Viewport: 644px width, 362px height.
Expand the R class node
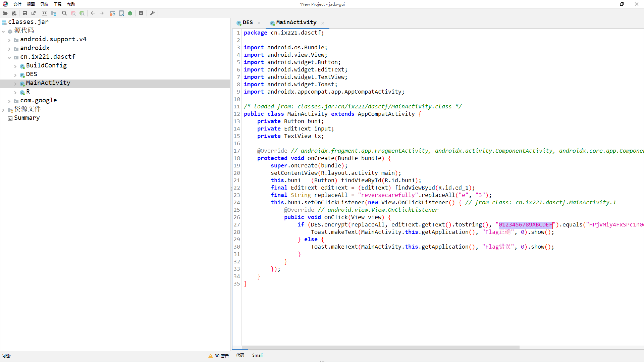coord(15,92)
